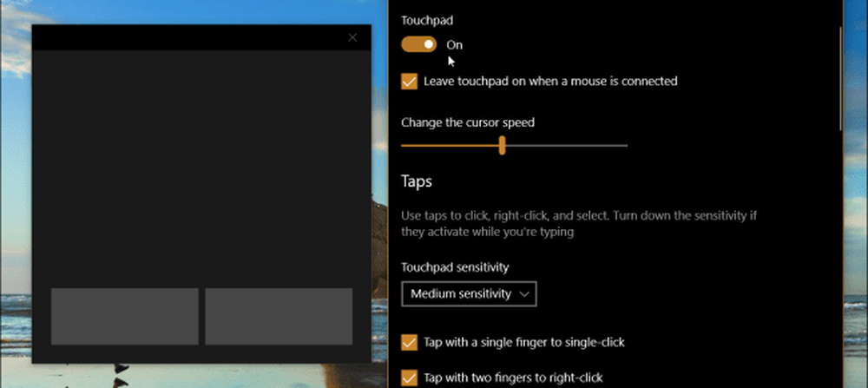Turn off the Touchpad toggle switch
This screenshot has height=388, width=868.
[418, 44]
